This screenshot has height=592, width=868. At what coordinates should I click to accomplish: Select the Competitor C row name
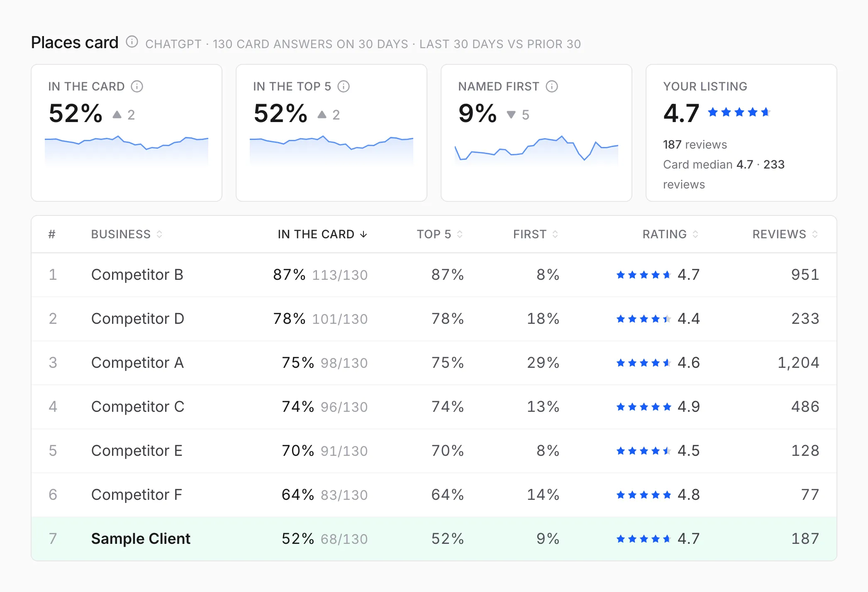138,407
